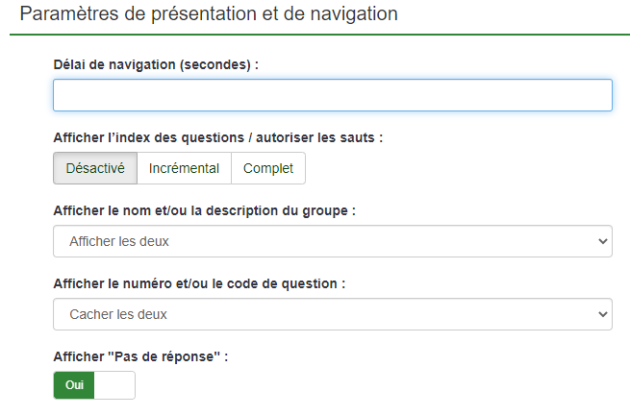Select Complet for question index
The height and width of the screenshot is (416, 630).
(268, 168)
